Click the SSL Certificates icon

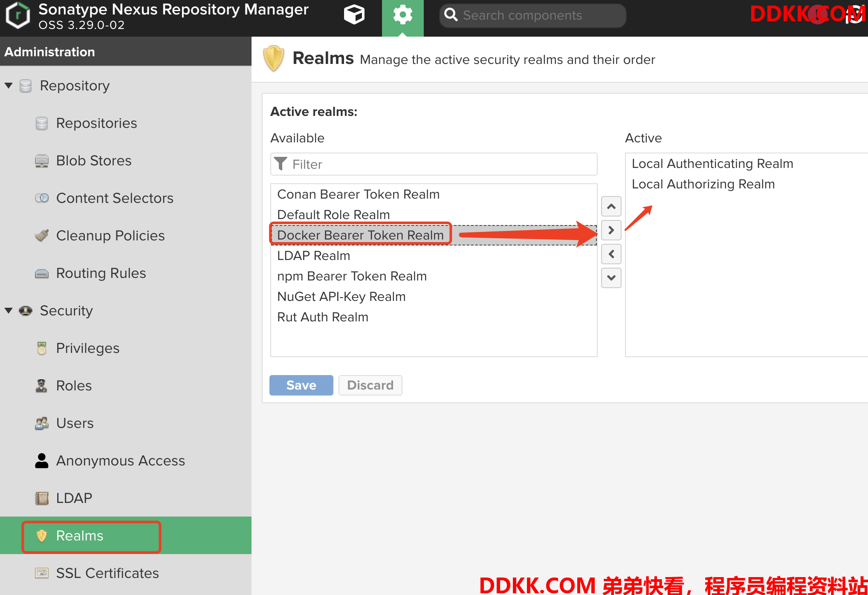click(x=42, y=573)
